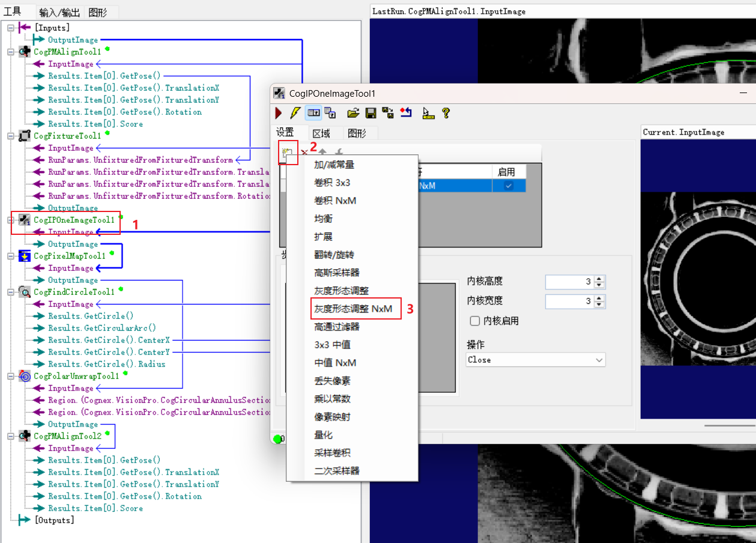Collapse the CogFindCircleTool1 tree node

[11, 292]
